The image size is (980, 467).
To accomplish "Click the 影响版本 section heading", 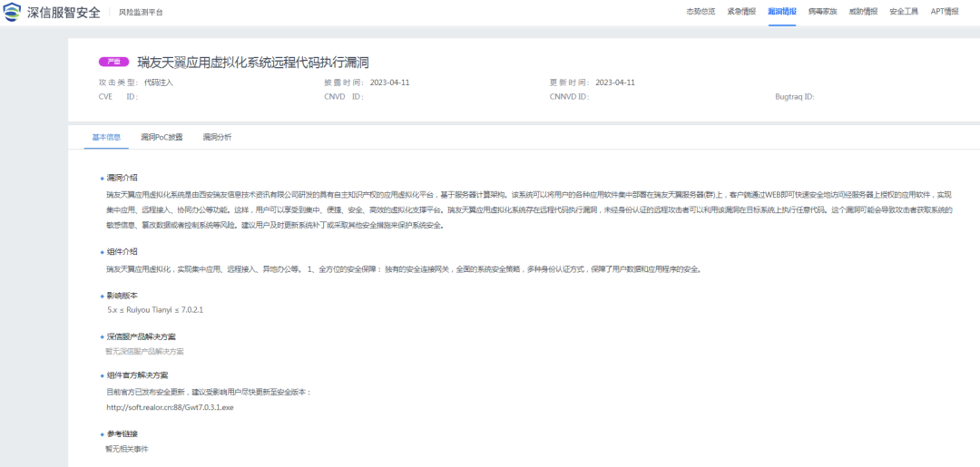I will coord(122,296).
